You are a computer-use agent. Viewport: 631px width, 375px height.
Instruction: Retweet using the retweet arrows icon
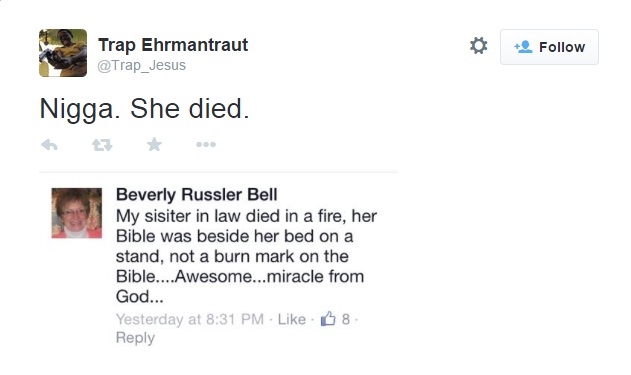(x=102, y=145)
